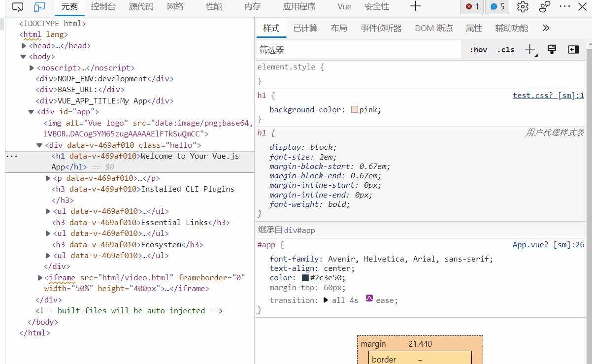Open DevTools settings gear
The image size is (592, 364).
coord(523,7)
